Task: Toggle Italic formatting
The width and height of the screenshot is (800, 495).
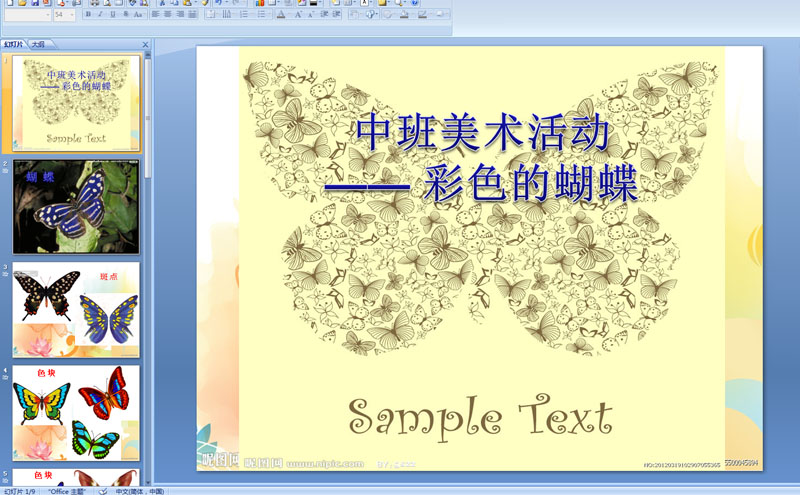Action: tap(101, 14)
